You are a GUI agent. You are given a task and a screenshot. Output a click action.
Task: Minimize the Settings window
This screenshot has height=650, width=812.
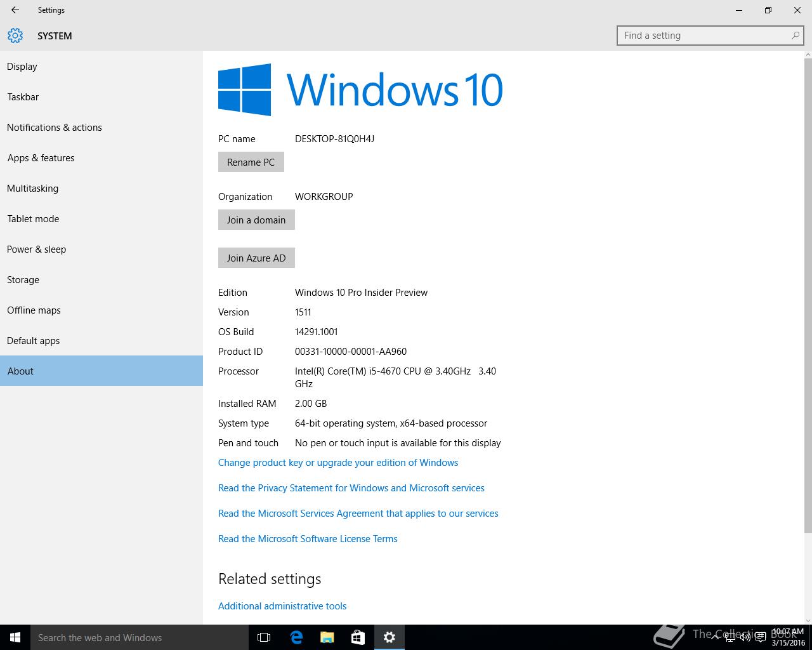tap(739, 10)
